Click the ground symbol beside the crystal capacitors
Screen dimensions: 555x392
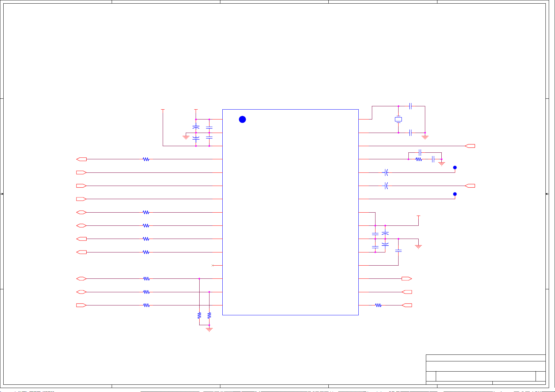tap(425, 137)
